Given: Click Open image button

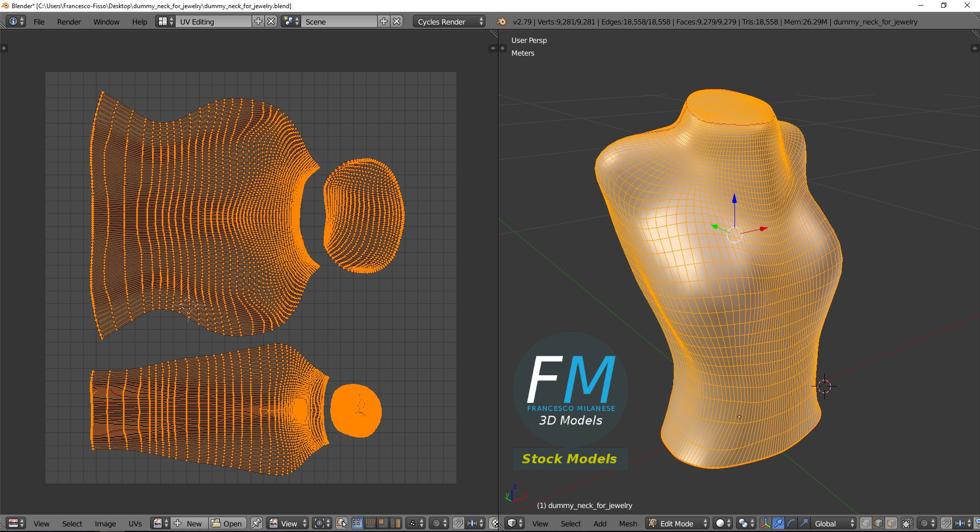Looking at the screenshot, I should pos(227,523).
